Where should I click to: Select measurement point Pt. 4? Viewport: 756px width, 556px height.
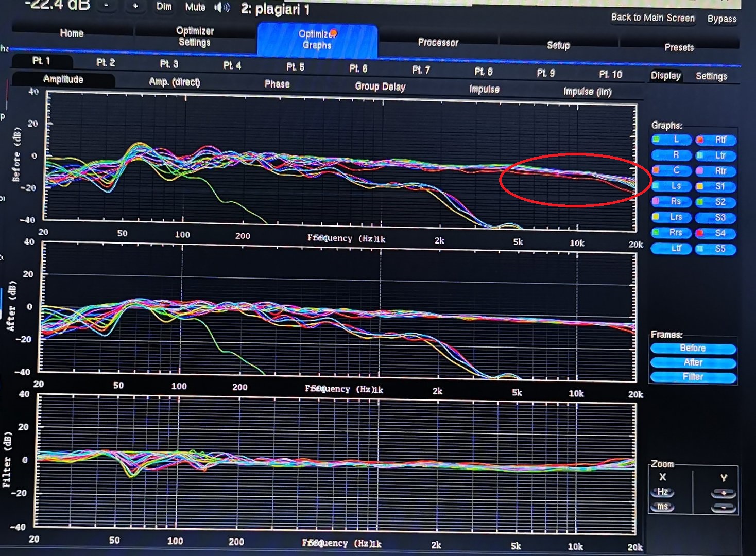pos(232,65)
